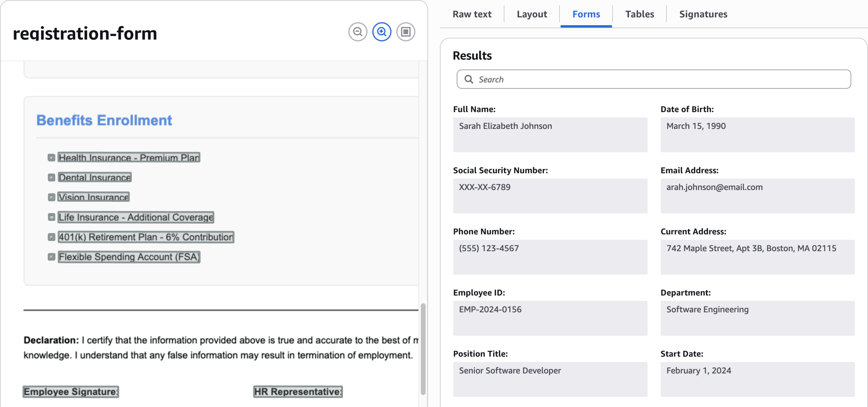868x407 pixels.
Task: Toggle Health Insurance Premium Plan checkbox
Action: pos(51,158)
